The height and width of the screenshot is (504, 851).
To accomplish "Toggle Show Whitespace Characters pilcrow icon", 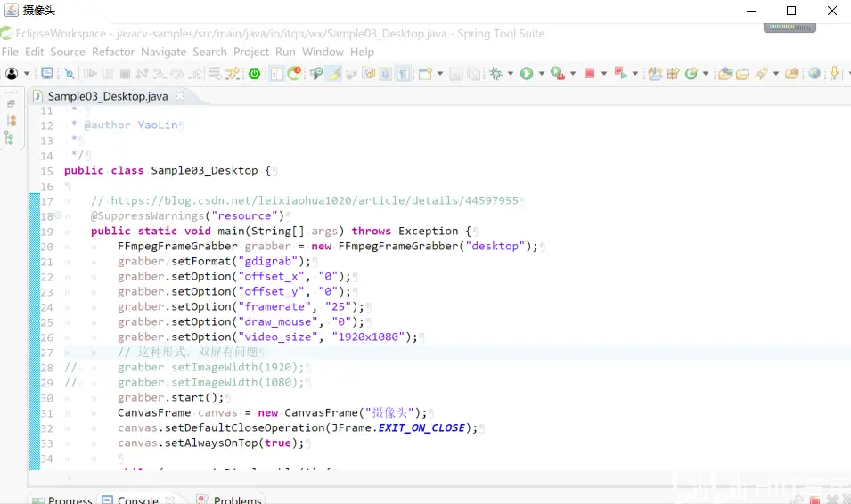I will tap(403, 73).
